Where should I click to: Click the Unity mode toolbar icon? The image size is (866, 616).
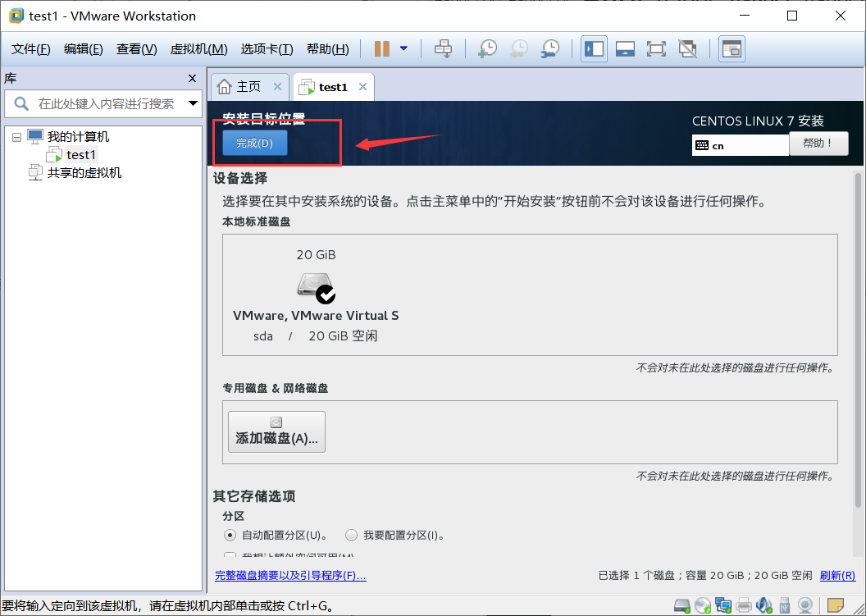click(x=687, y=48)
